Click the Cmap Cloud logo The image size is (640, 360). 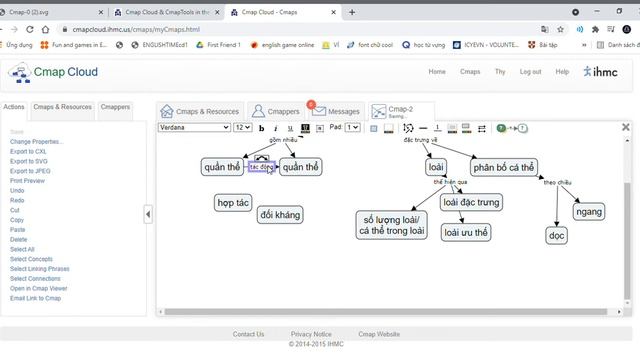53,73
